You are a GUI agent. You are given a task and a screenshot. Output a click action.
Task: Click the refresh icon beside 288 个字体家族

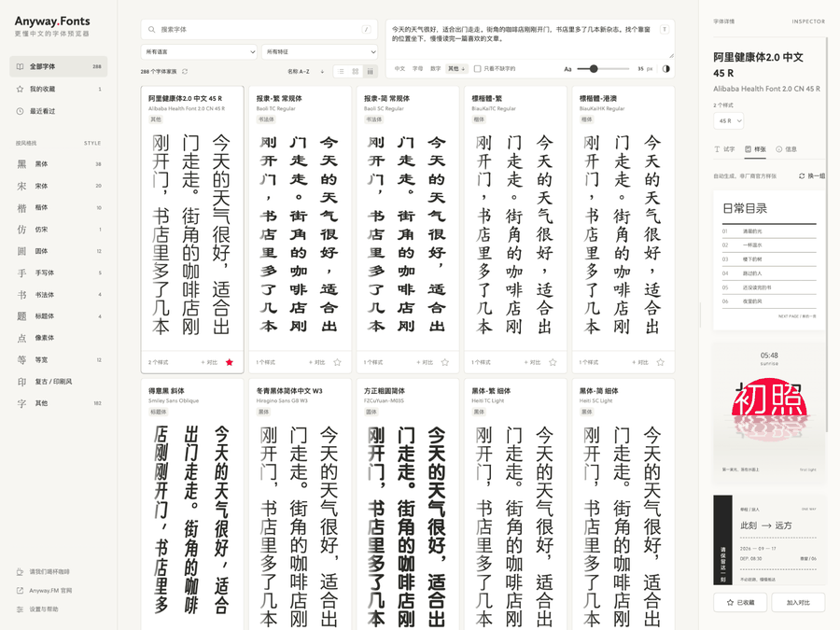pyautogui.click(x=185, y=71)
